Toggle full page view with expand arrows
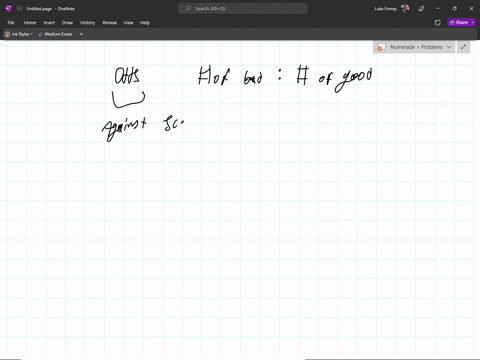The image size is (480, 360). tap(463, 47)
